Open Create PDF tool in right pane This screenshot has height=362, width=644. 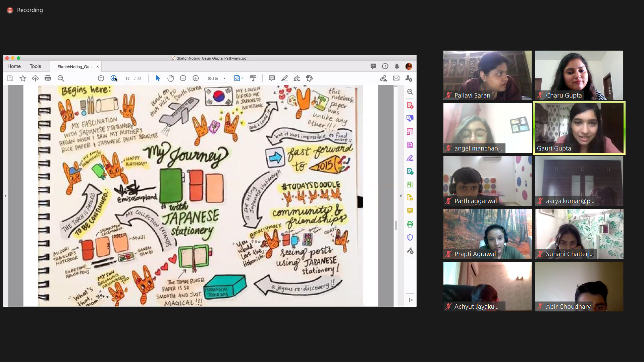coord(410,105)
